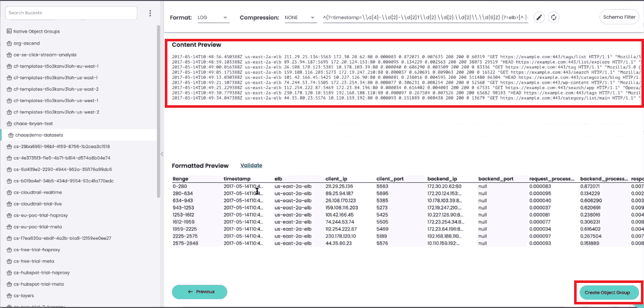Collapse the sidebar with the chevron handle
Image resolution: width=644 pixels, height=308 pixels.
(162, 154)
